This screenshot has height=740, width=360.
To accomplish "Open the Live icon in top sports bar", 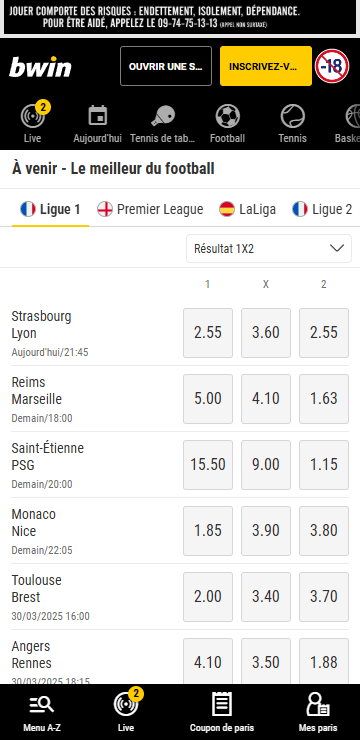I will 33,116.
